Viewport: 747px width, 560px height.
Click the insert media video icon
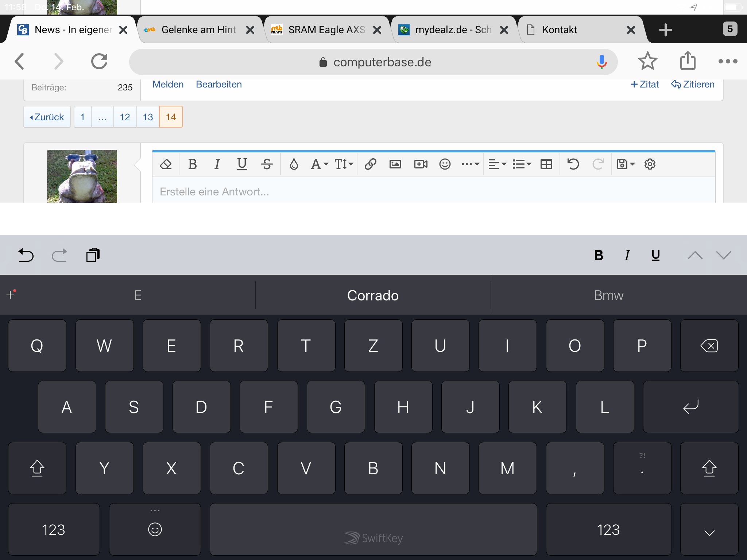point(421,164)
